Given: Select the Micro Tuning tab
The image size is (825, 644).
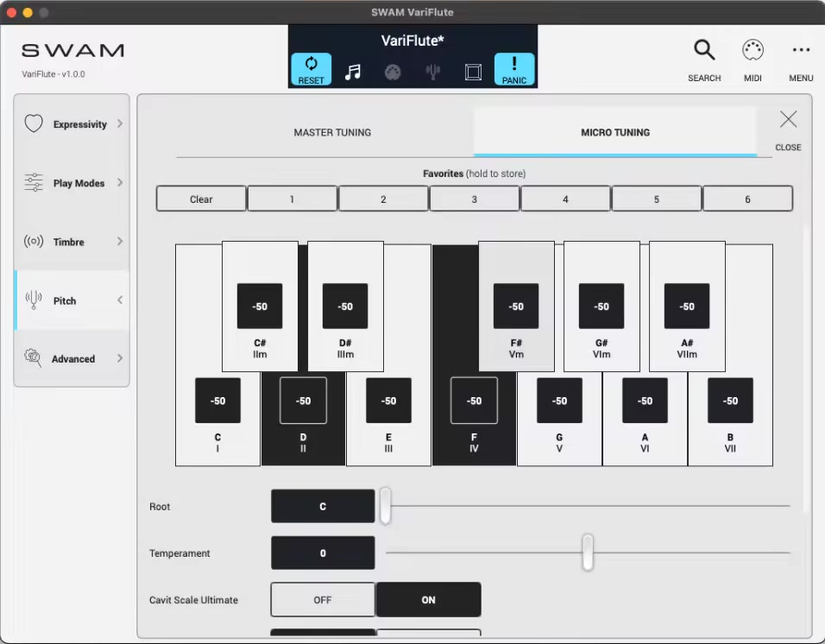Looking at the screenshot, I should coord(614,133).
